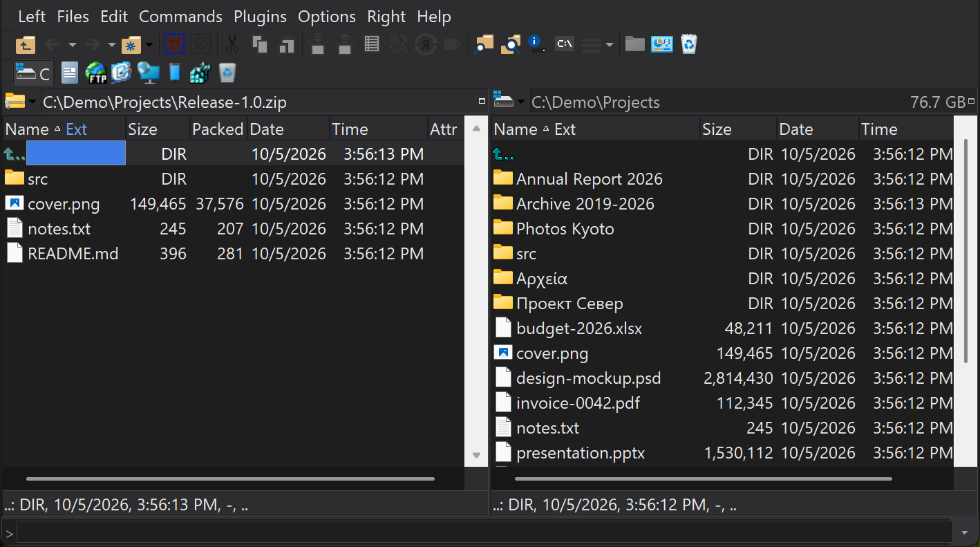980x547 pixels.
Task: Click the blue info properties icon
Action: [537, 45]
